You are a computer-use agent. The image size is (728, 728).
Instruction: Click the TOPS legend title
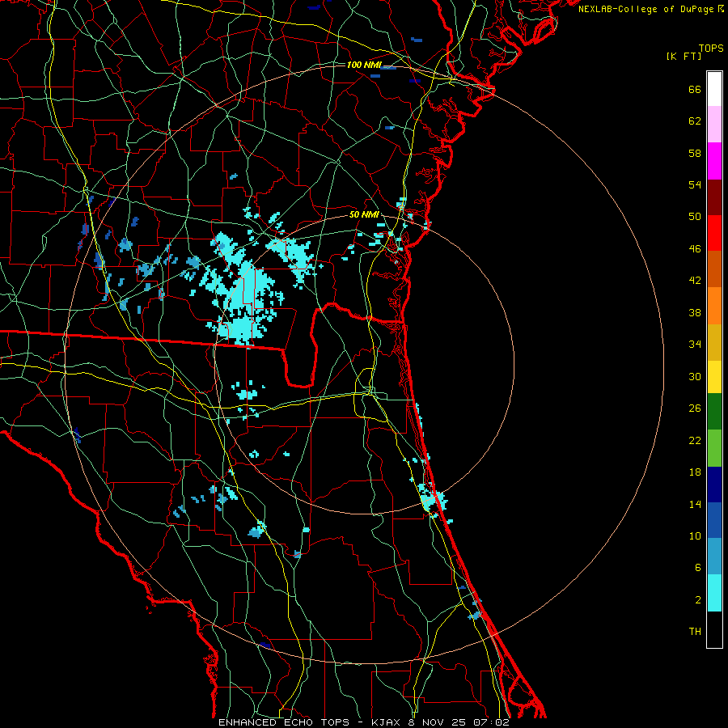click(x=711, y=48)
